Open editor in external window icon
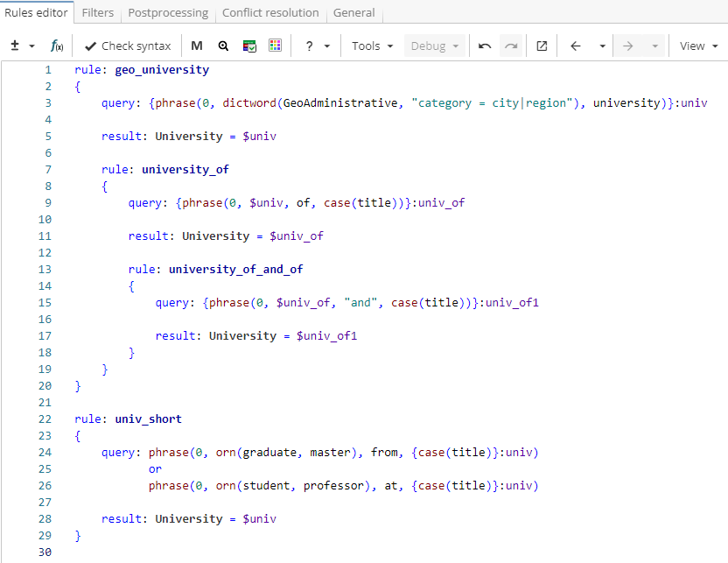This screenshot has width=728, height=563. [542, 46]
